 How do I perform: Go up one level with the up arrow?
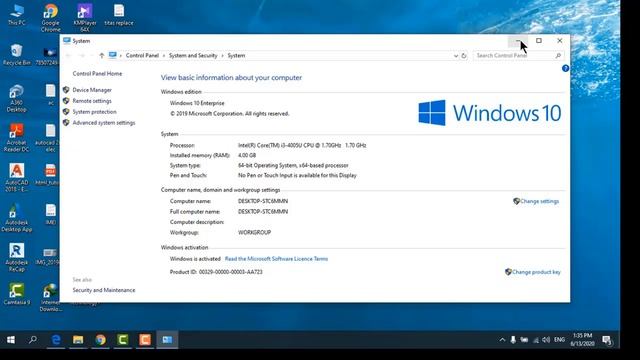point(101,56)
